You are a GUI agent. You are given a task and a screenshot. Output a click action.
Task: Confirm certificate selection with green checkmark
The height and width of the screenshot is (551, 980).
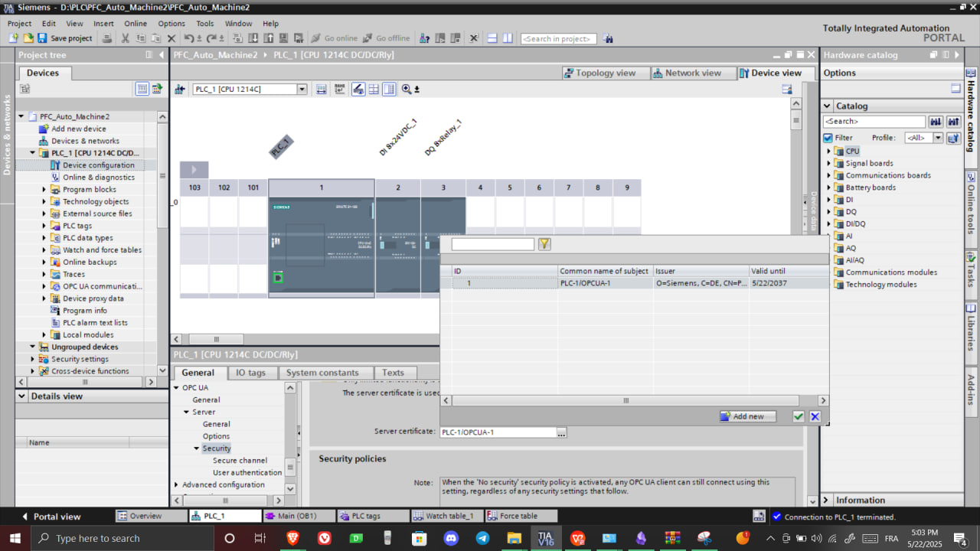click(x=799, y=416)
